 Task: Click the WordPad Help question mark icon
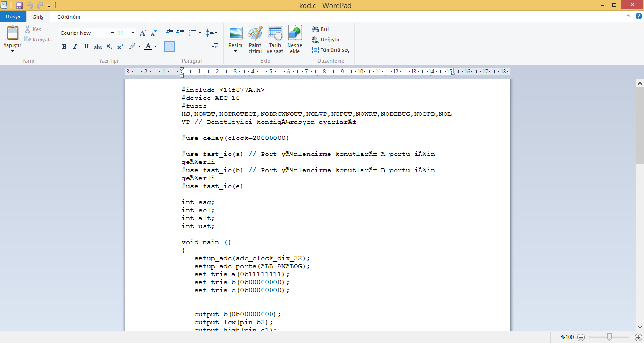[x=639, y=16]
